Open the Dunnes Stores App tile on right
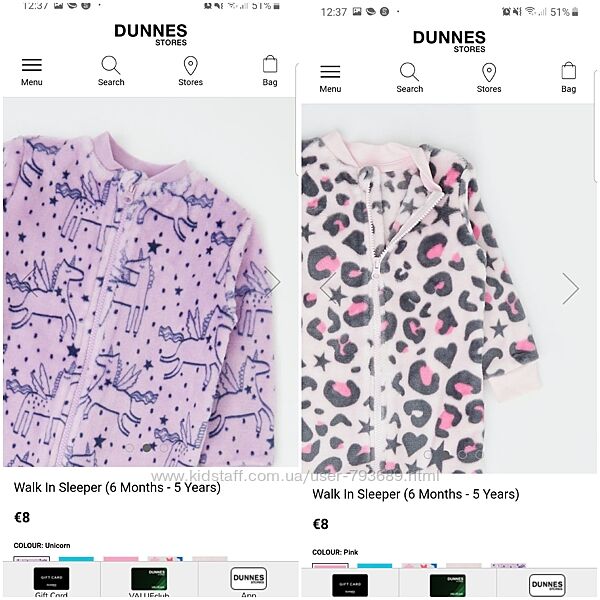The height and width of the screenshot is (600, 600). tap(547, 585)
